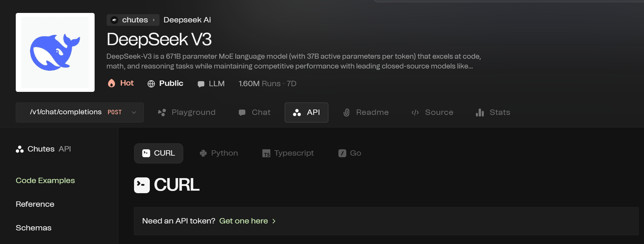Image resolution: width=644 pixels, height=244 pixels.
Task: Switch code example to Typescript
Action: click(288, 153)
